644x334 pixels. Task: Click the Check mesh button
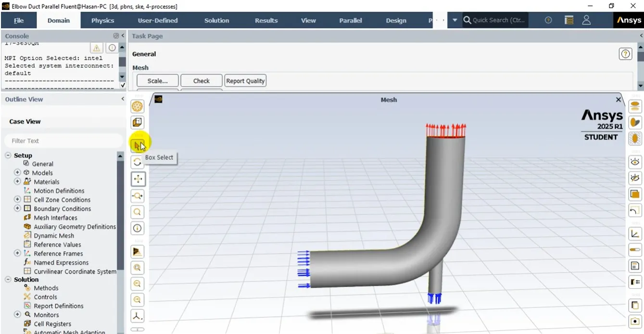(202, 81)
